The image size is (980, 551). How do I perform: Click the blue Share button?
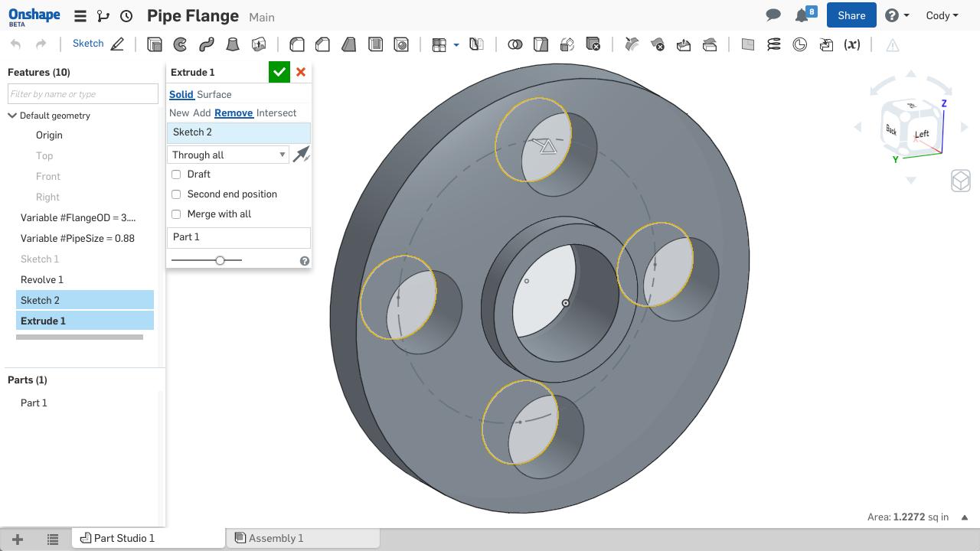point(851,15)
